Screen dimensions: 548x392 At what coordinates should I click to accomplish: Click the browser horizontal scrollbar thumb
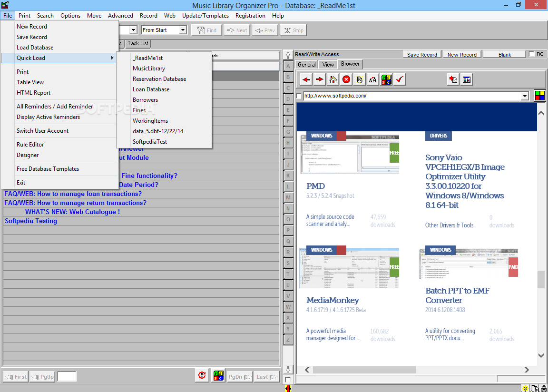[364, 370]
